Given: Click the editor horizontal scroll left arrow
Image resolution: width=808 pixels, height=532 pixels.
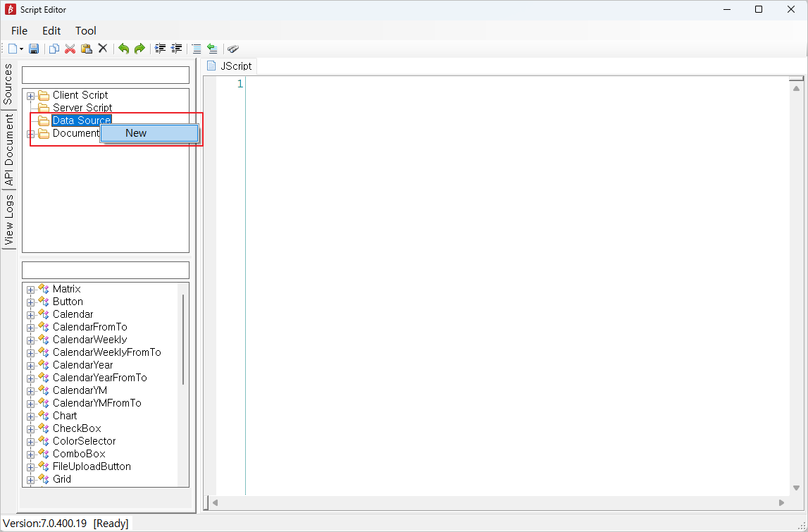Looking at the screenshot, I should (216, 502).
